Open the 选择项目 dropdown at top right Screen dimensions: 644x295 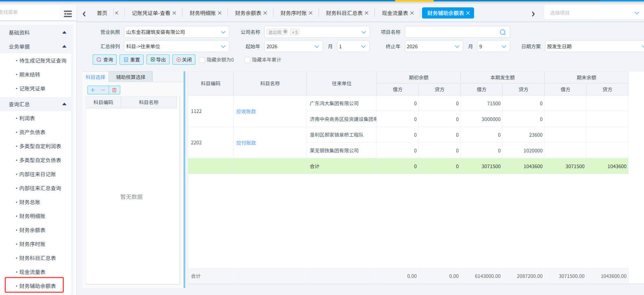[594, 13]
